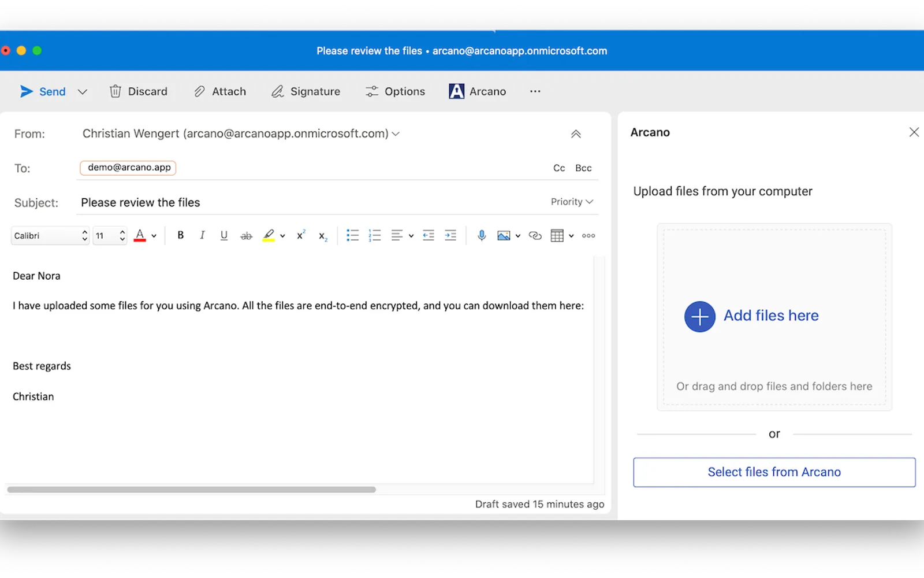Increase paragraph indent
This screenshot has height=578, width=924.
(x=450, y=235)
